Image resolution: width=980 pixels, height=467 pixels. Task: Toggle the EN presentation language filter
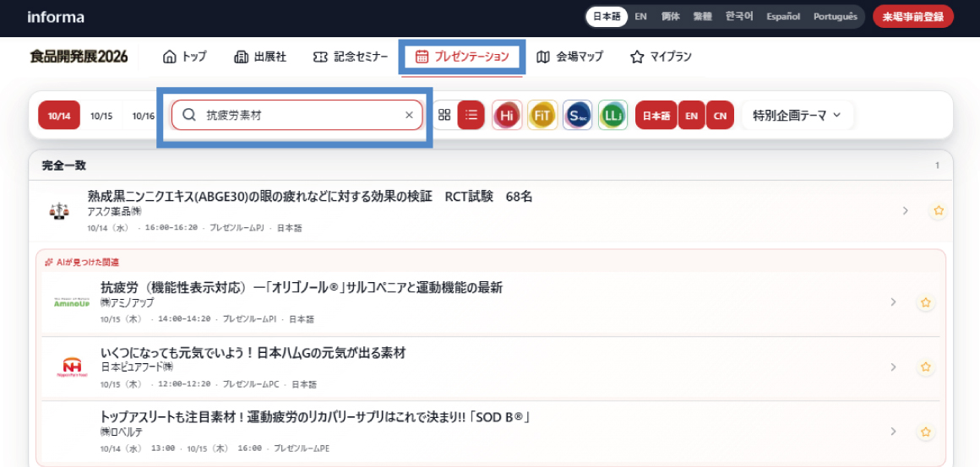pos(691,116)
